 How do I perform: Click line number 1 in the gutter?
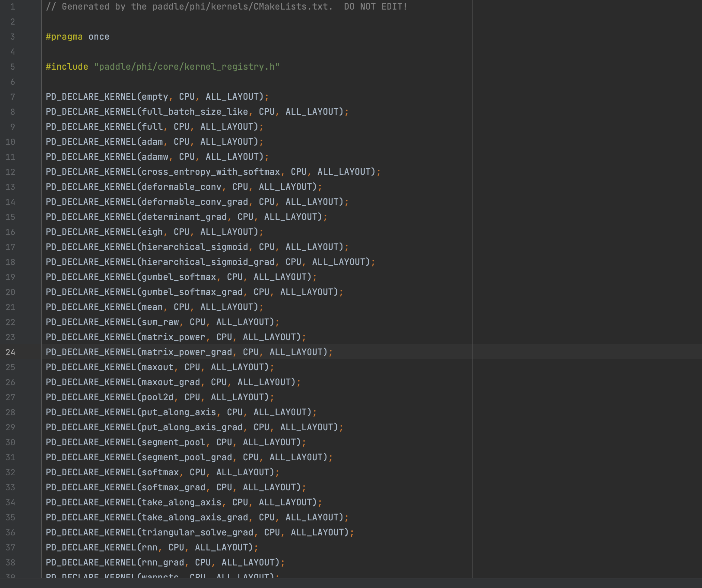[x=12, y=6]
